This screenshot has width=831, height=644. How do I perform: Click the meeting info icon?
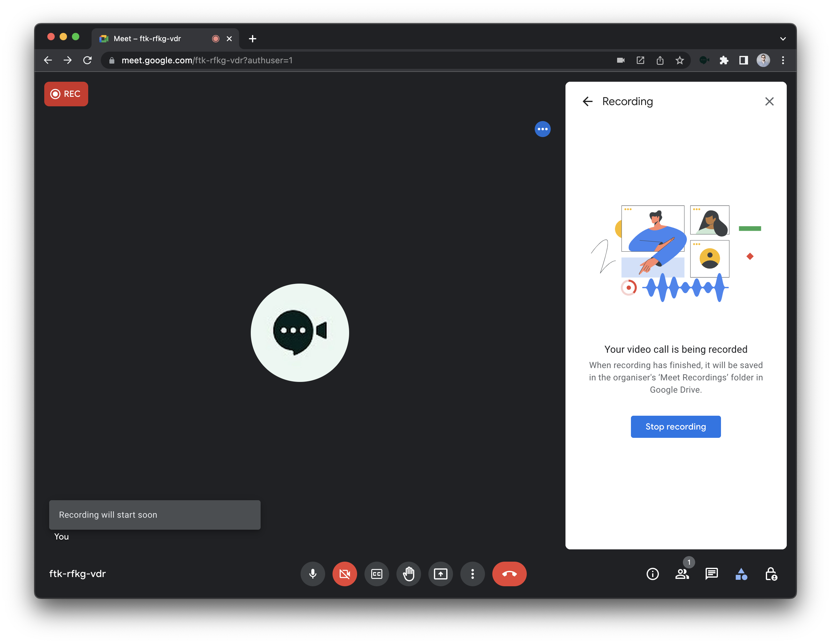pyautogui.click(x=652, y=574)
